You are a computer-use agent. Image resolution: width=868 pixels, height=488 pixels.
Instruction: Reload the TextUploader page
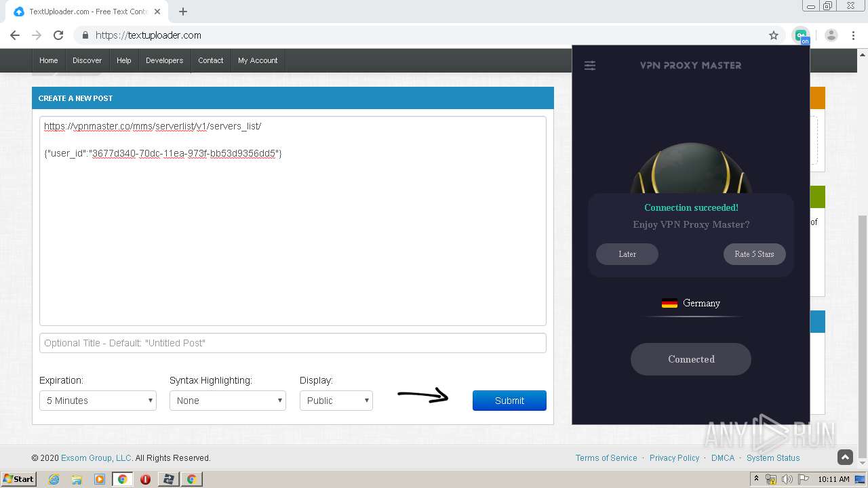pos(58,35)
